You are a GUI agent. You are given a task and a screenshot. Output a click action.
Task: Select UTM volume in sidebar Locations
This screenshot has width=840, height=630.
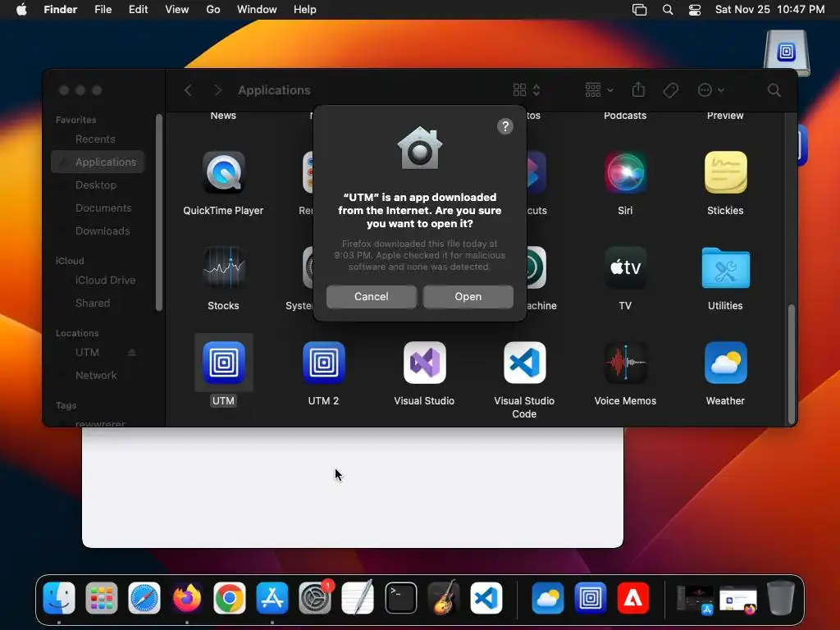point(87,353)
